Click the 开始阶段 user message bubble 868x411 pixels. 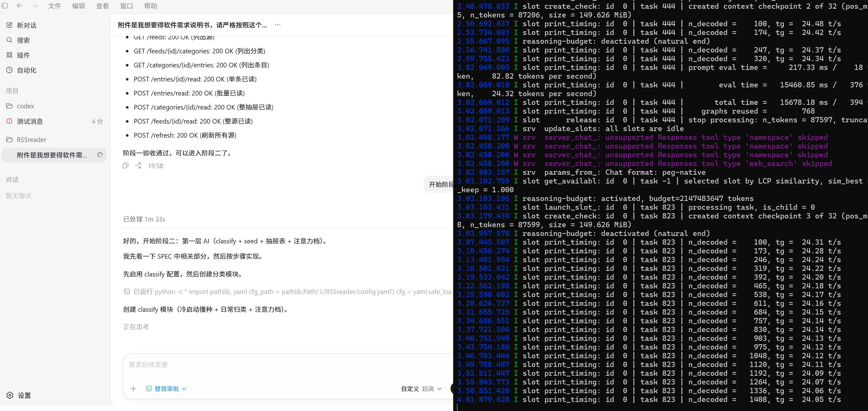tap(438, 184)
